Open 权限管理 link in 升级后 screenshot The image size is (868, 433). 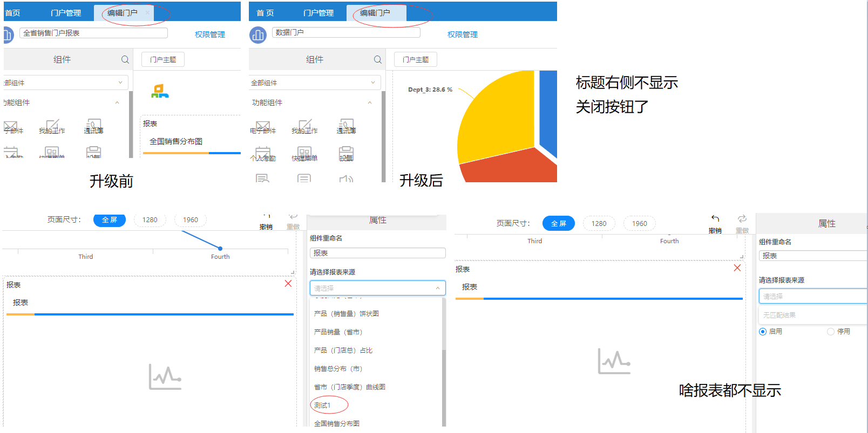tap(463, 35)
